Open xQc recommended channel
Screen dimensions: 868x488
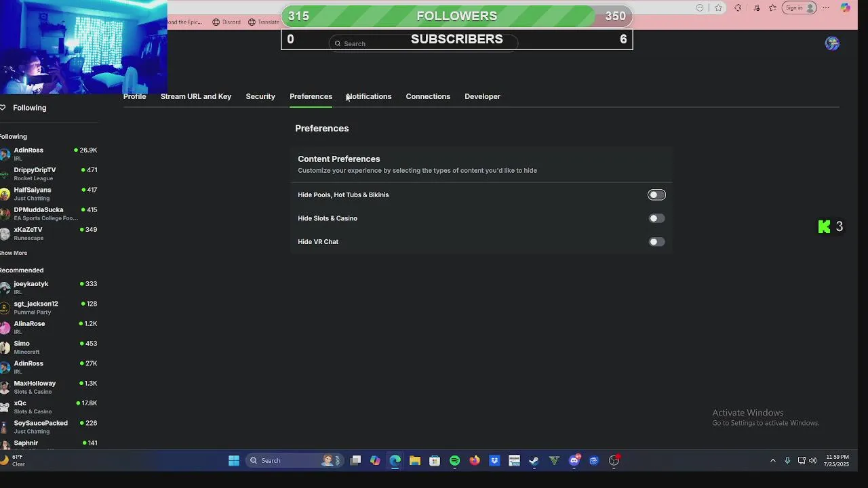(49, 407)
